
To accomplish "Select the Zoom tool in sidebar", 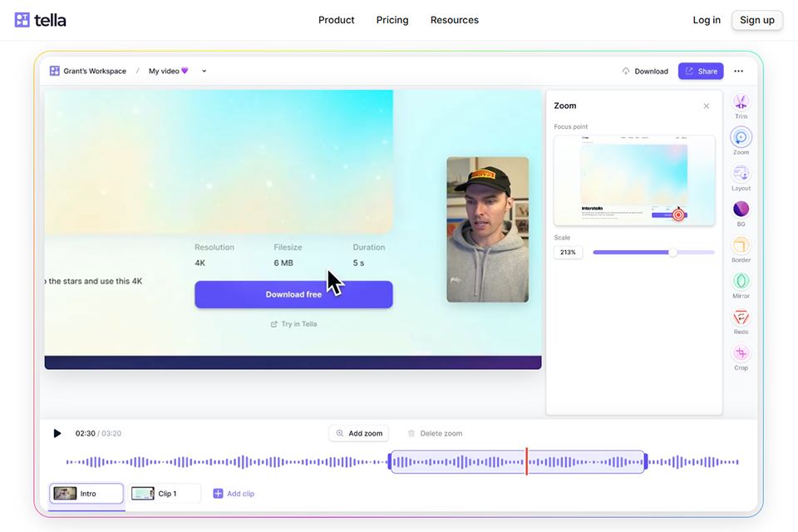I will click(x=741, y=138).
